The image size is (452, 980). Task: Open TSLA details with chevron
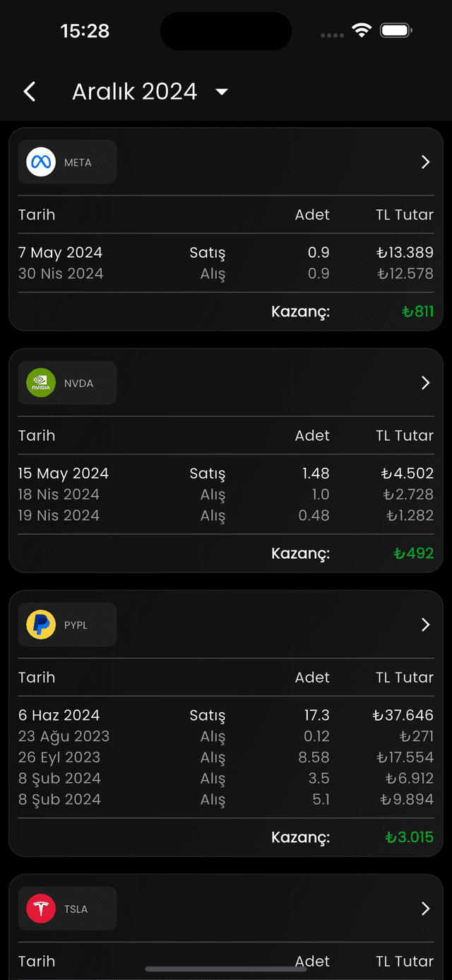pos(425,909)
